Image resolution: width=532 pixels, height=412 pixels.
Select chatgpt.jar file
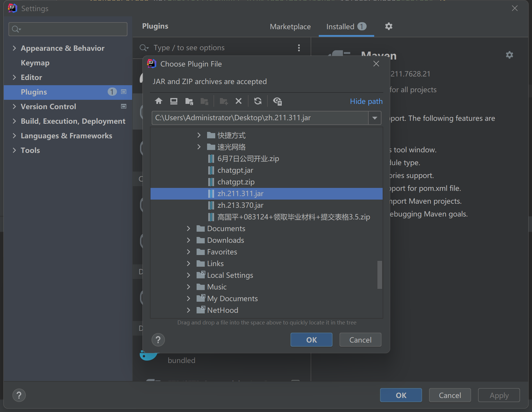pos(266,170)
